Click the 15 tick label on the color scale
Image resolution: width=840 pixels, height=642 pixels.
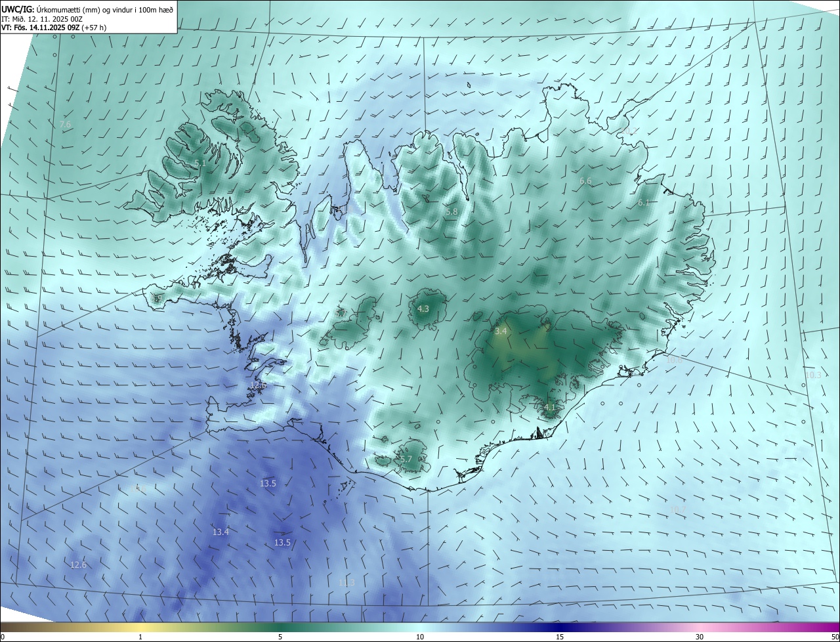pos(560,637)
